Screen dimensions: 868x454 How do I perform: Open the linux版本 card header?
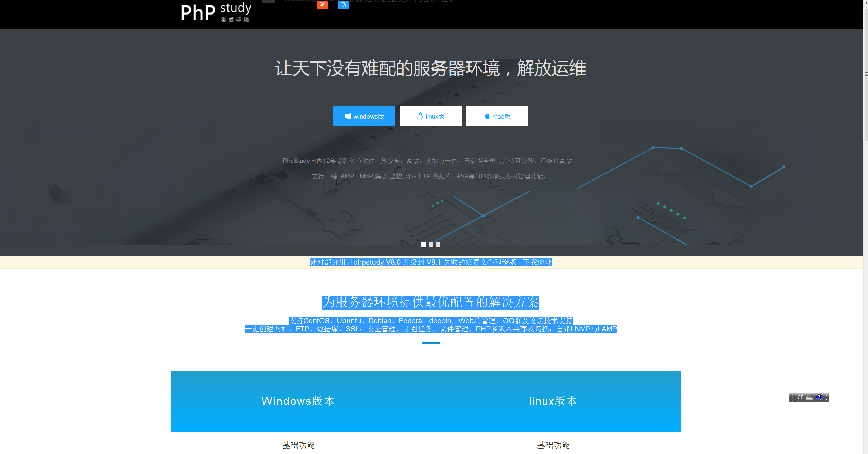tap(553, 401)
